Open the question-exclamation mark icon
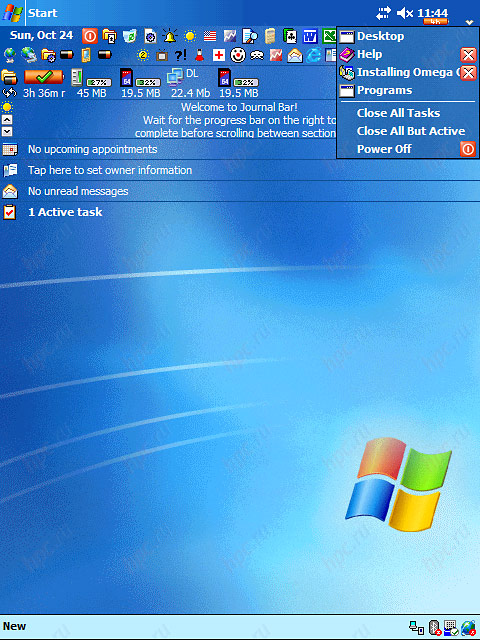This screenshot has height=640, width=480. click(x=180, y=55)
